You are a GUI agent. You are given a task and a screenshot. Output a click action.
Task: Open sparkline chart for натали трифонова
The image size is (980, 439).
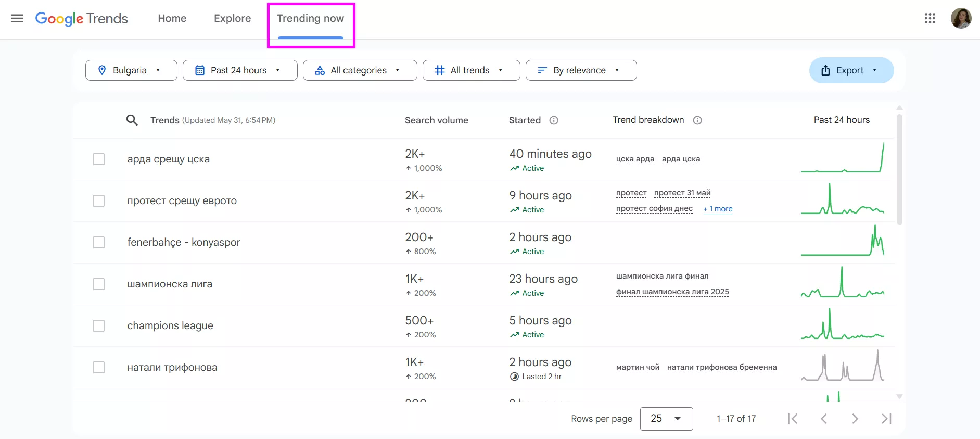coord(843,366)
